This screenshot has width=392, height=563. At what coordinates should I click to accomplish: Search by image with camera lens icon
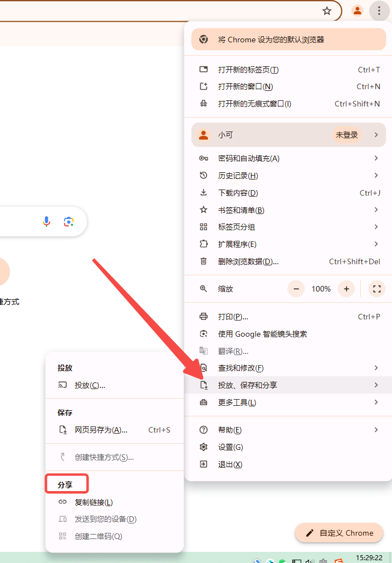click(x=69, y=221)
